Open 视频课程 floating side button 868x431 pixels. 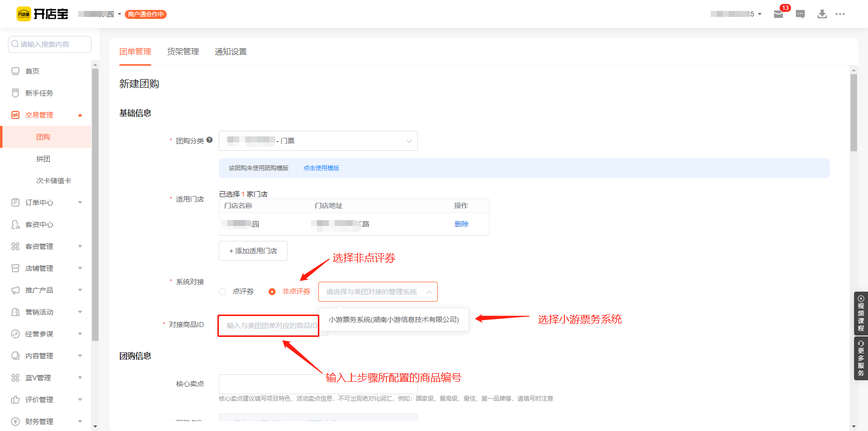click(x=861, y=313)
